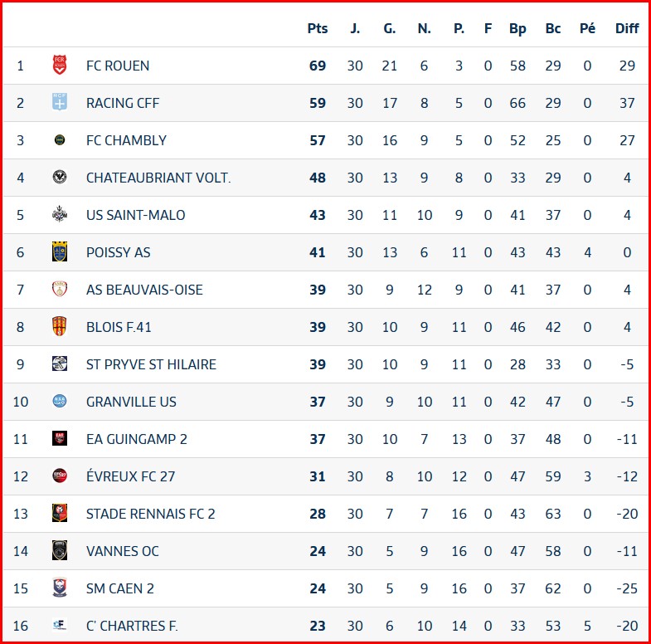The image size is (651, 644).
Task: Click the Racing CFF club logo
Action: click(x=60, y=102)
